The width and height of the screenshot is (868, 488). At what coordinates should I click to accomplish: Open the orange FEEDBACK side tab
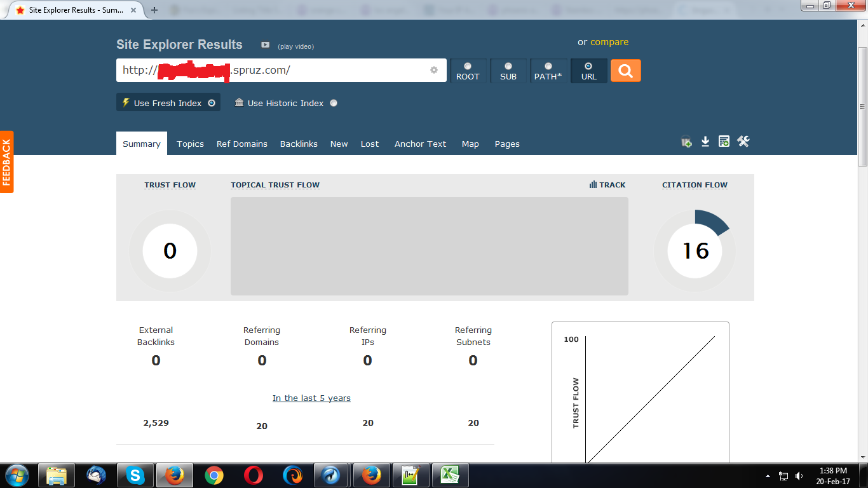(x=7, y=162)
